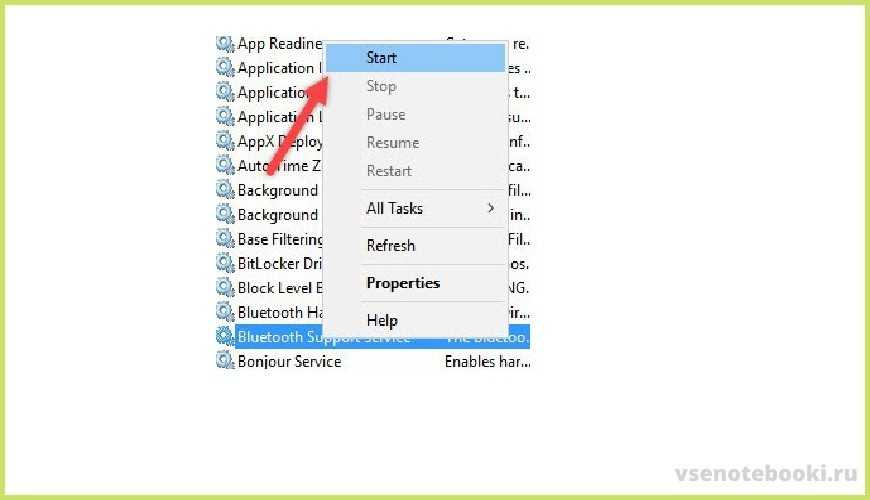Click the greyed-out Resume option
Screen dimensions: 870x500
point(392,143)
